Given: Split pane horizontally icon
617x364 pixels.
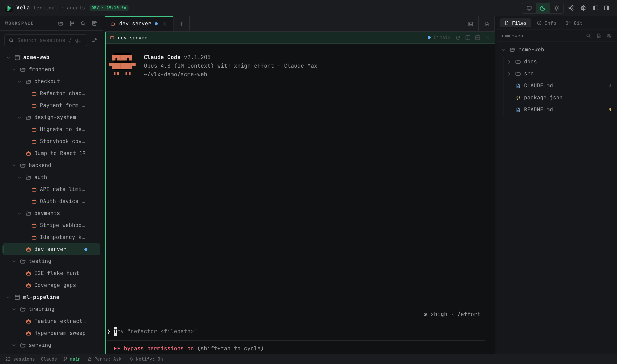Looking at the screenshot, I should tap(478, 38).
